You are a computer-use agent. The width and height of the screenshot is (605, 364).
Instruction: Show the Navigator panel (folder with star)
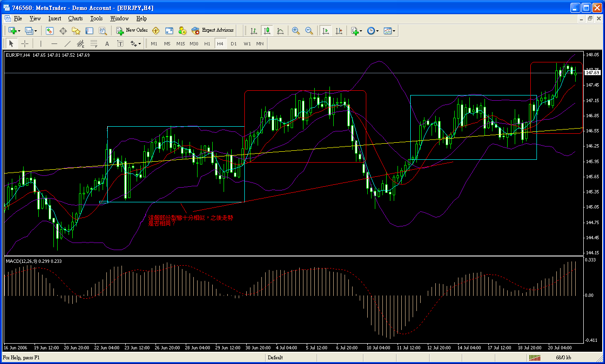point(76,31)
